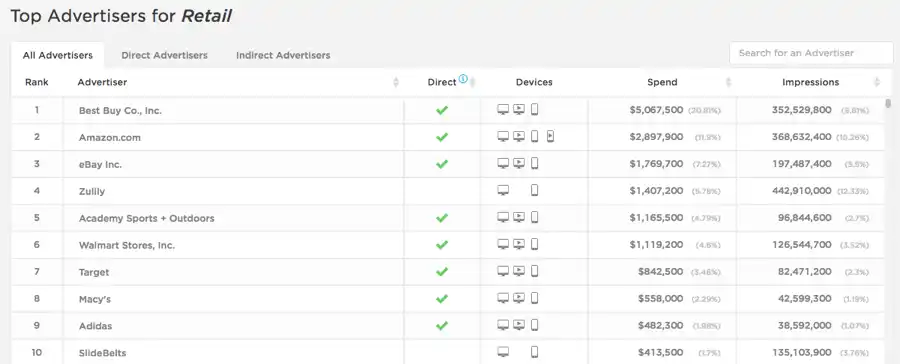Click desktop icon for Academy Sports + Outdoors
900x364 pixels.
[x=503, y=218]
